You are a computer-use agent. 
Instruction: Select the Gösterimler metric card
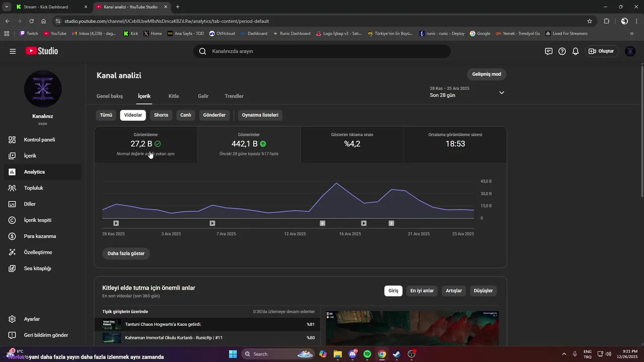coord(249,144)
